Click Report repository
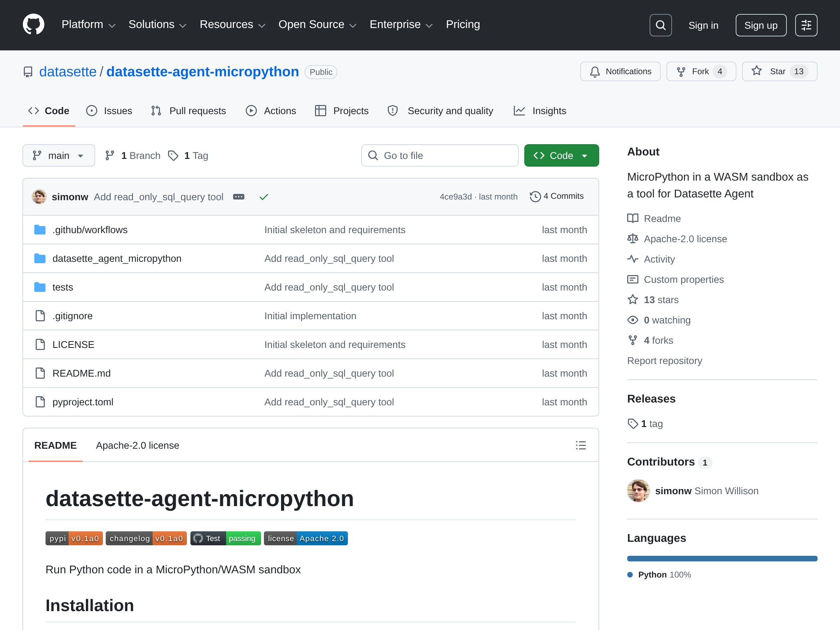This screenshot has width=840, height=630. coord(665,361)
